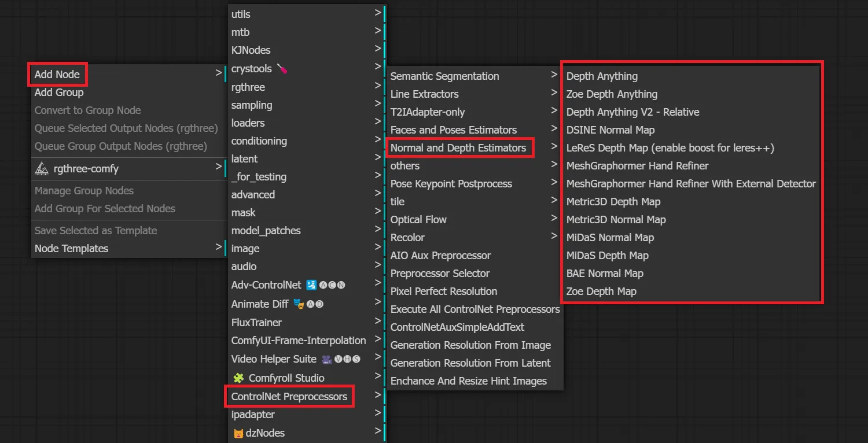This screenshot has width=868, height=443.
Task: Click the crystools screwdriver icon
Action: [282, 69]
